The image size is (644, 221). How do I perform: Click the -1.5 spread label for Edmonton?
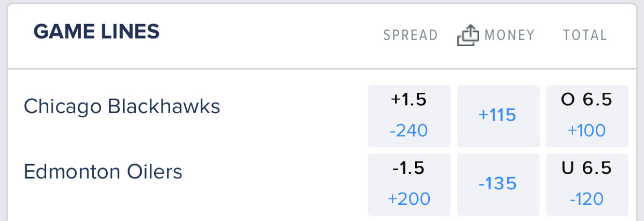(x=408, y=168)
